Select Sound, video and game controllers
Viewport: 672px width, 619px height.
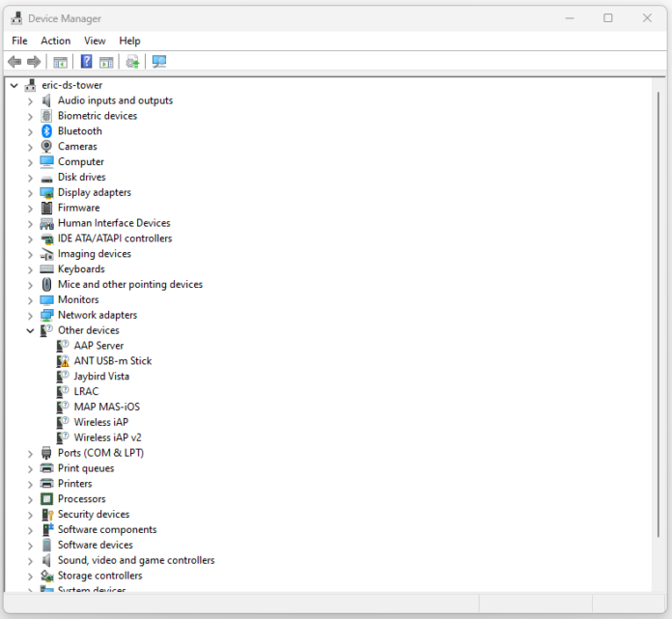136,560
